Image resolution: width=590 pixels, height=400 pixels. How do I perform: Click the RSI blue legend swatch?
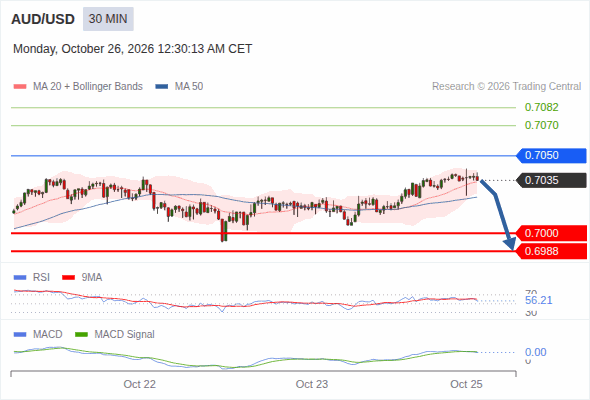point(20,278)
